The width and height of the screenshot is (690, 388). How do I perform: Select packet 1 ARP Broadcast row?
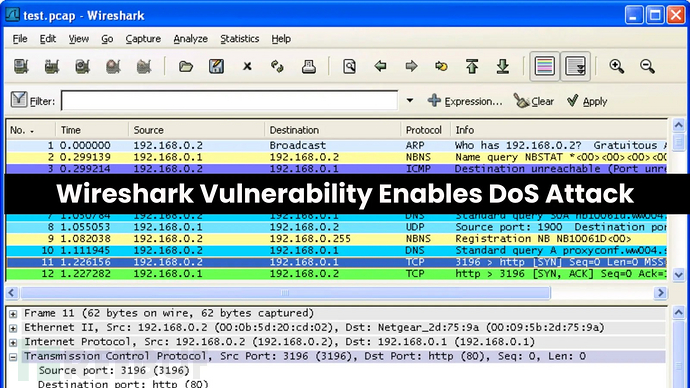(337, 145)
